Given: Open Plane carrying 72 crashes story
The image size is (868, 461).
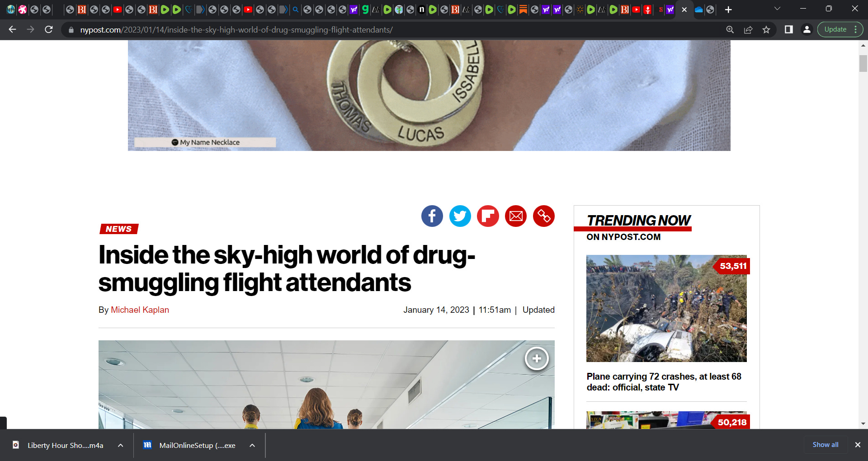Looking at the screenshot, I should [x=664, y=382].
